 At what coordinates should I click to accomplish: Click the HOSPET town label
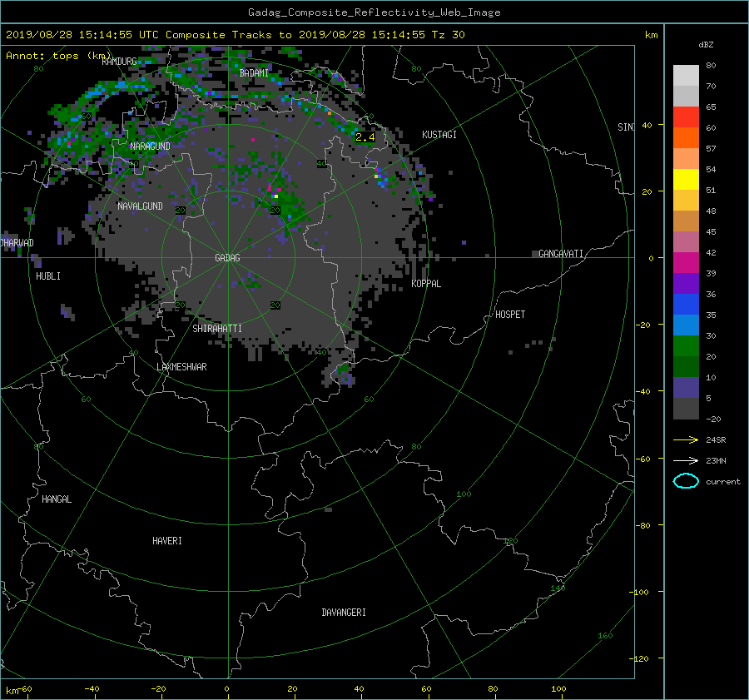[x=510, y=315]
